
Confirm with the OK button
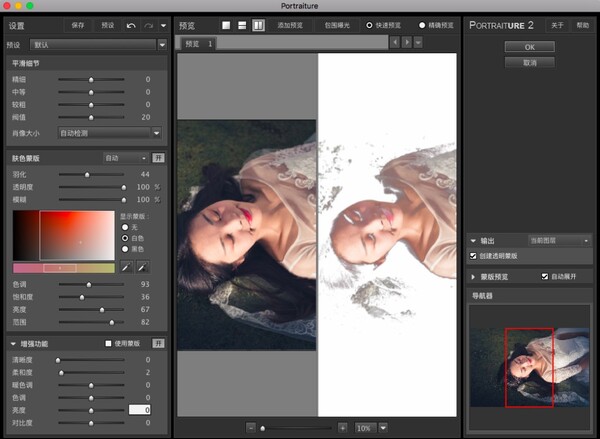tap(530, 47)
